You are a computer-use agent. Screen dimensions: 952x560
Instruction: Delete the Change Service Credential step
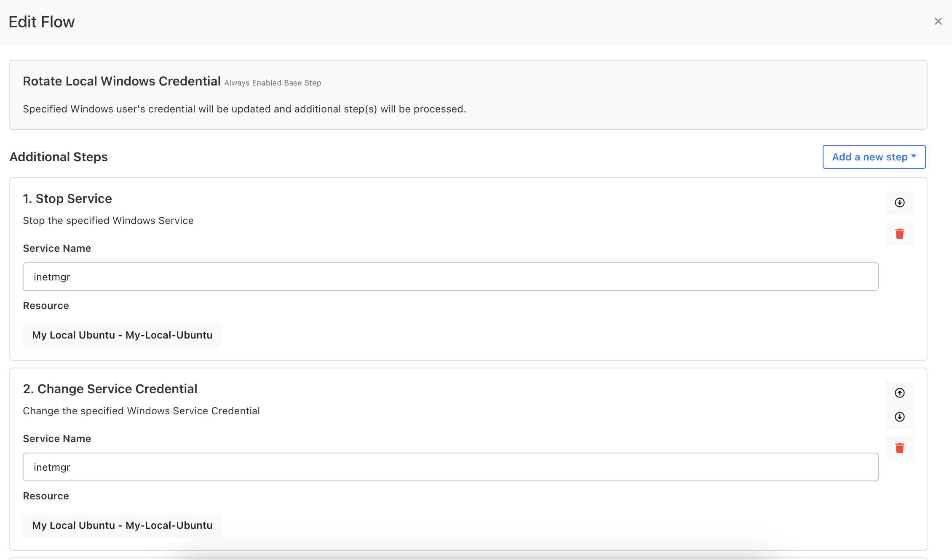[x=899, y=448]
